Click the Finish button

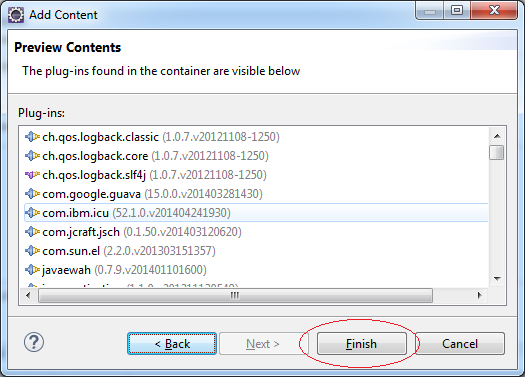362,344
